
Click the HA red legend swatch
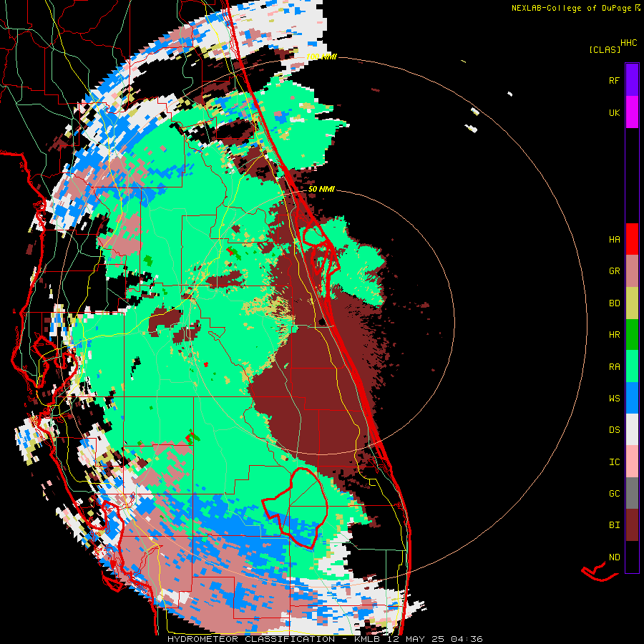[x=632, y=239]
